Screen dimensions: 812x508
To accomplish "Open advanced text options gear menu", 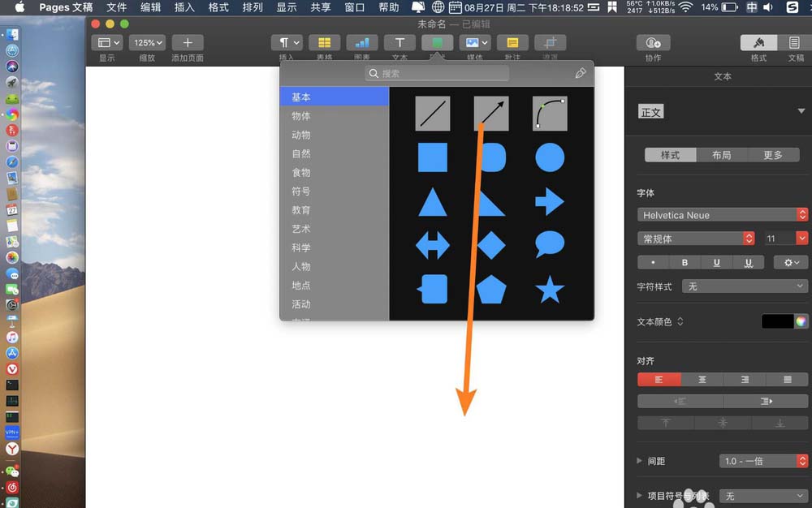I will pos(791,263).
